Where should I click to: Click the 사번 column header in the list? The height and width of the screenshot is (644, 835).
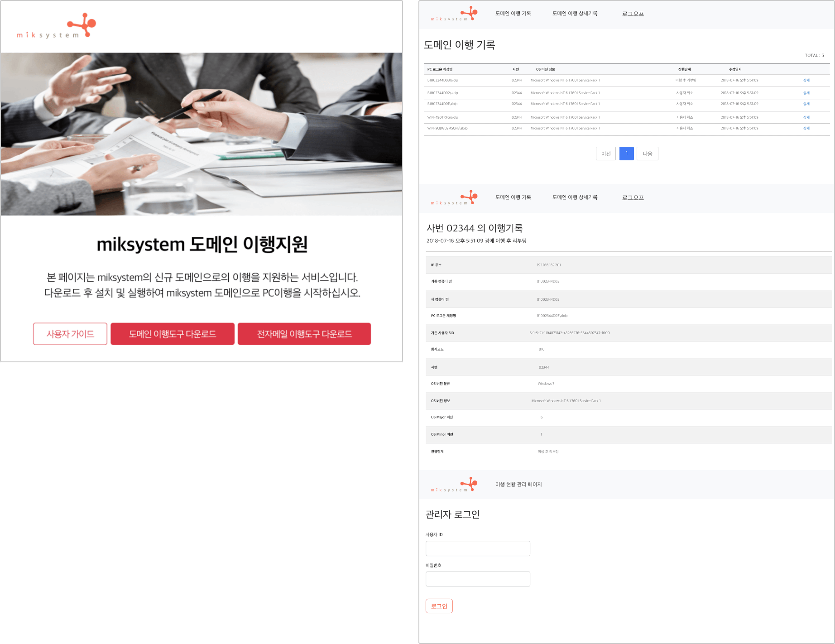pos(515,70)
